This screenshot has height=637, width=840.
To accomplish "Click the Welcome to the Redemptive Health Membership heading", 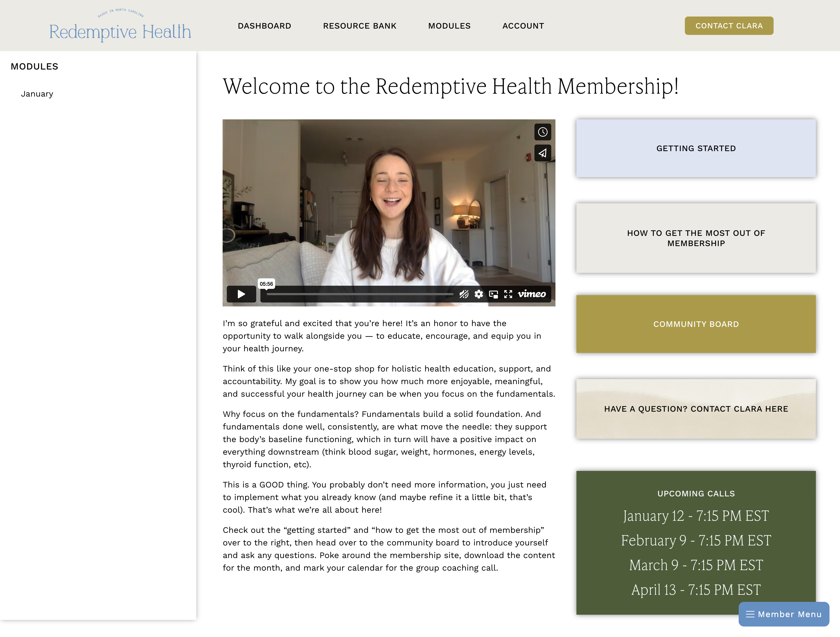I will click(450, 87).
